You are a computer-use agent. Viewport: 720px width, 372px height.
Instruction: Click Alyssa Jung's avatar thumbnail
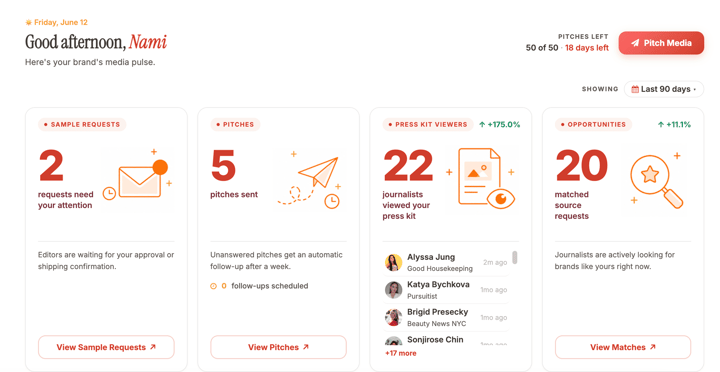[x=394, y=263]
